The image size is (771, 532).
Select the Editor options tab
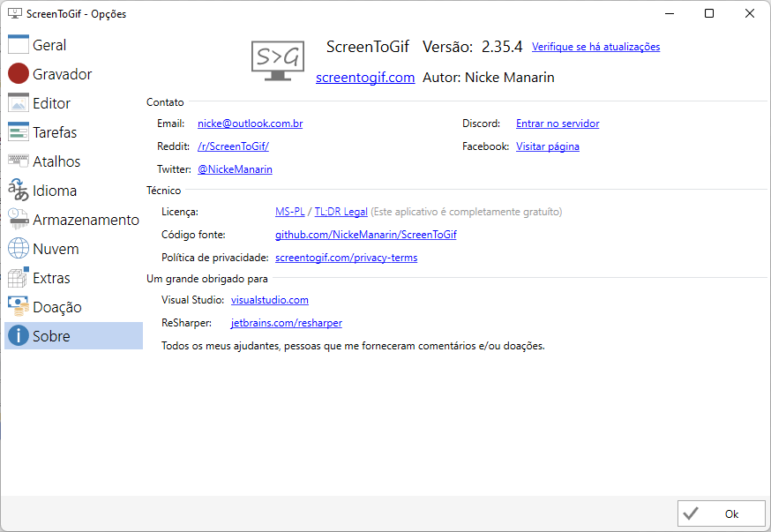coord(73,102)
